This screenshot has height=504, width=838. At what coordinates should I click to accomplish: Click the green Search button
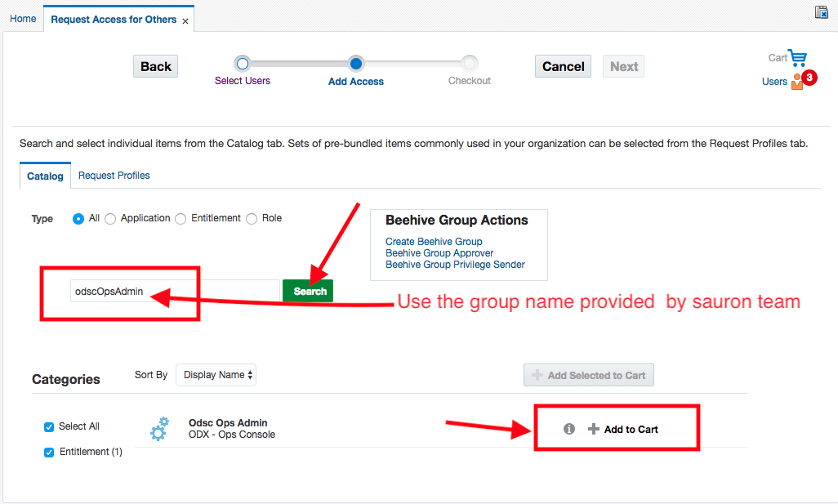point(308,292)
